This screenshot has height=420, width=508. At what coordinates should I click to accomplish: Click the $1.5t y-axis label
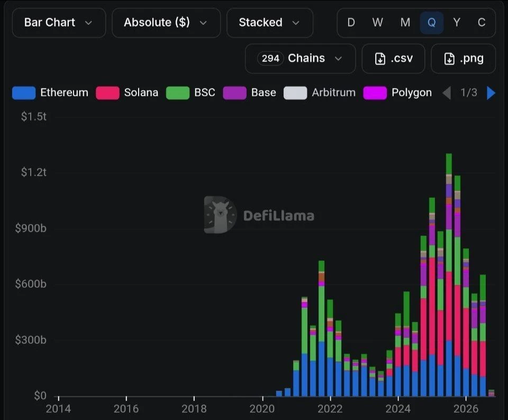[34, 116]
